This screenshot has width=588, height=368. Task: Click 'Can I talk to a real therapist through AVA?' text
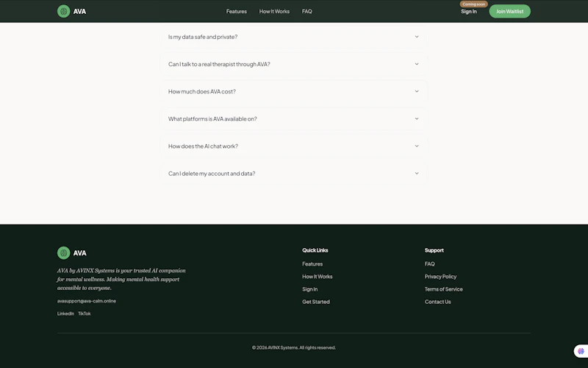pyautogui.click(x=219, y=64)
